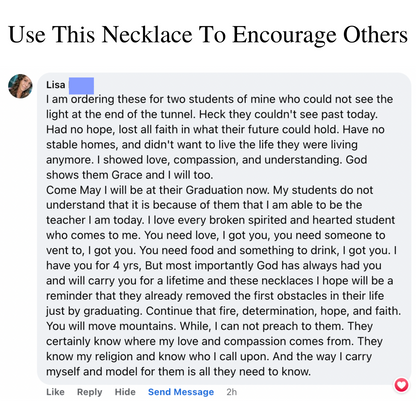Click the phrase 'You will move mountains'

click(111, 326)
